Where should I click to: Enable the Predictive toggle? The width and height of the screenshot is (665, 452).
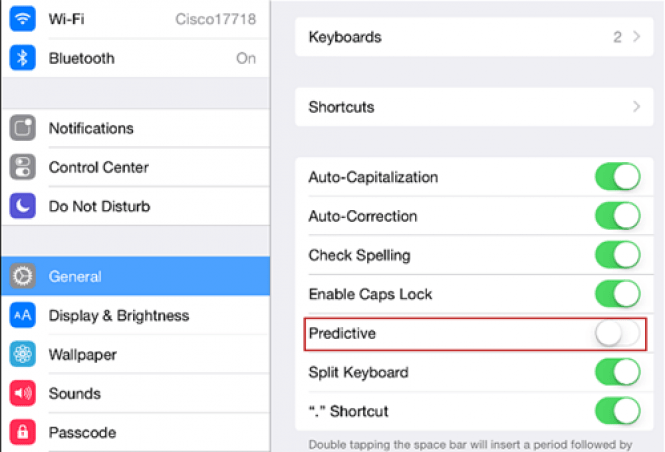click(x=618, y=333)
